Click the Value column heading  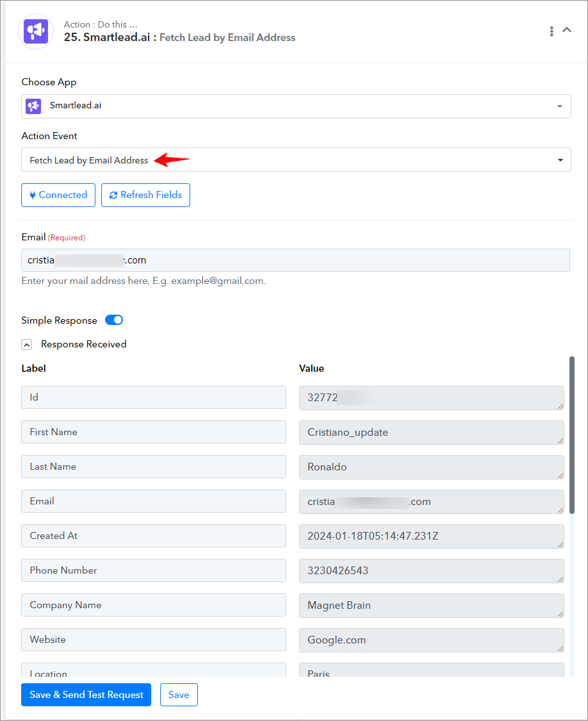pyautogui.click(x=311, y=369)
